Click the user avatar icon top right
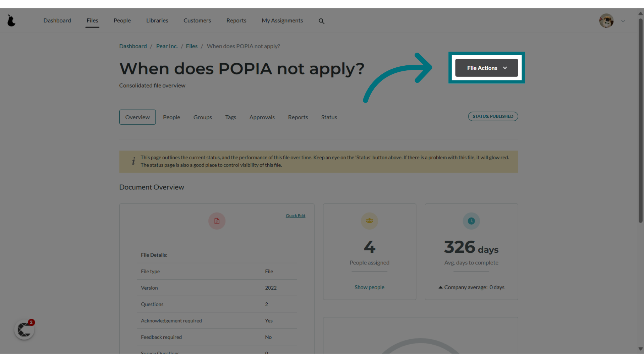The width and height of the screenshot is (644, 362). [x=606, y=20]
